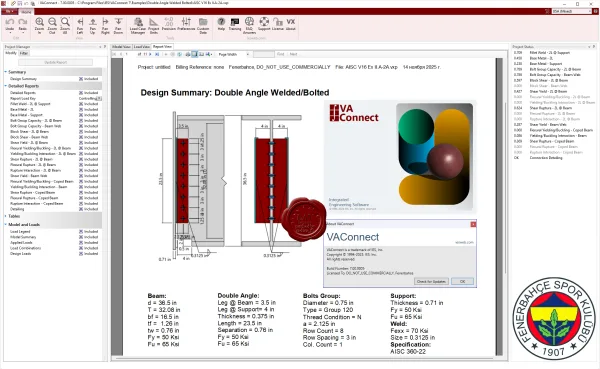Switch to the Model View tab

pos(121,47)
